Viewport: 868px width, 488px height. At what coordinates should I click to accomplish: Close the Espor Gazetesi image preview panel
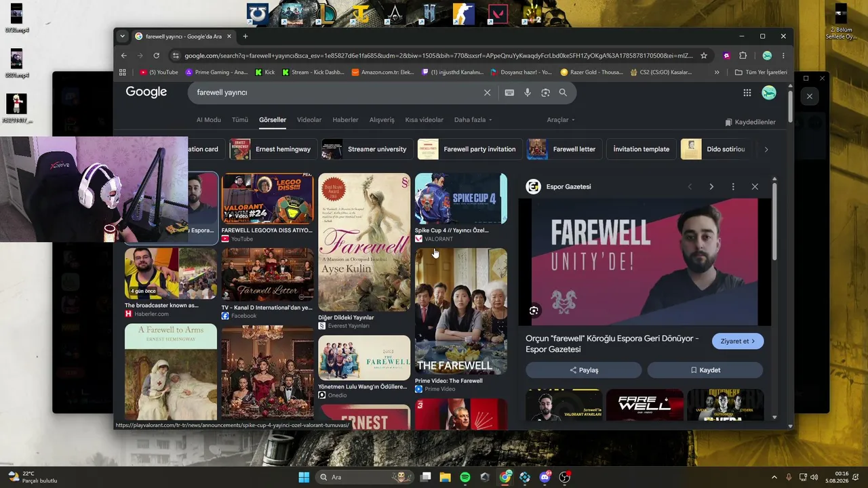click(x=755, y=186)
